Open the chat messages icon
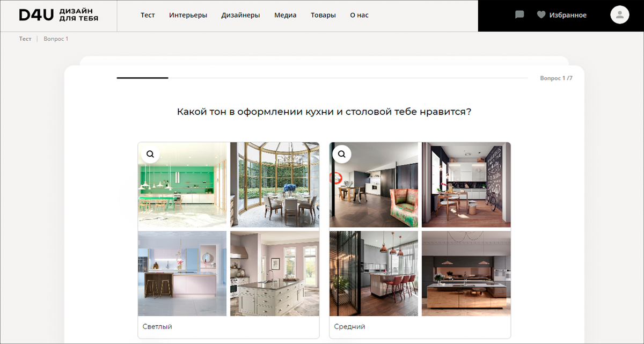 pos(519,15)
